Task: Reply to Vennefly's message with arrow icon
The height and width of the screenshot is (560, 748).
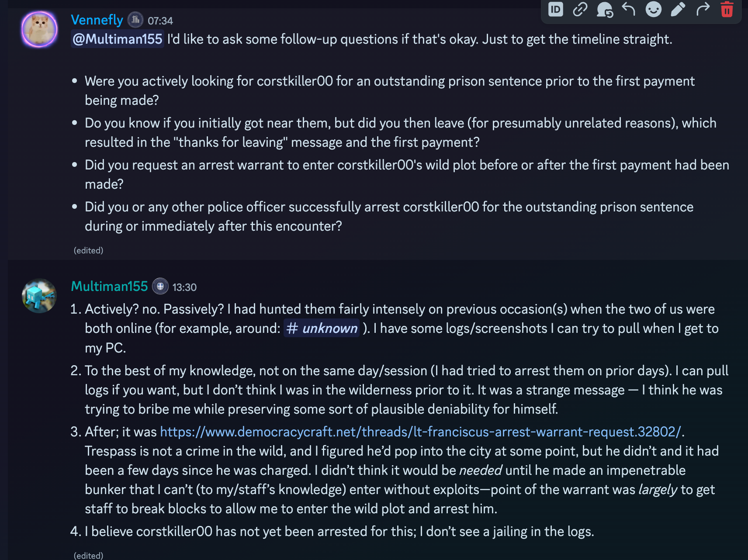Action: 629,9
